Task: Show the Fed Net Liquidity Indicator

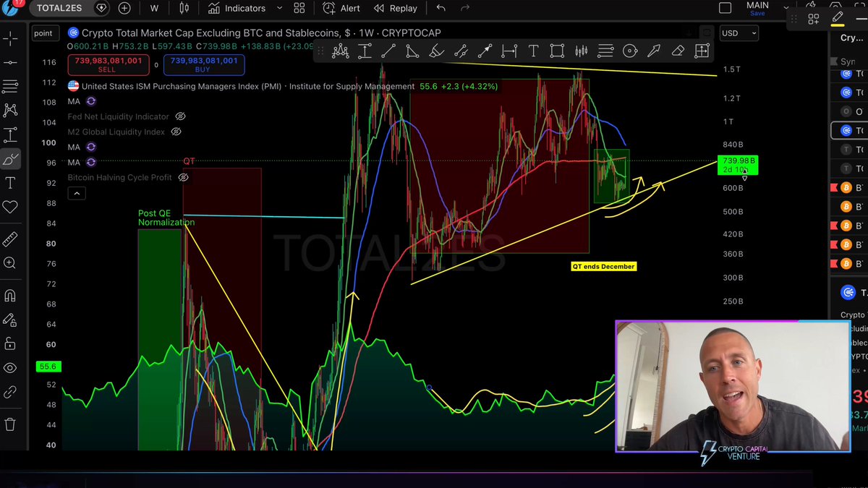Action: (180, 116)
